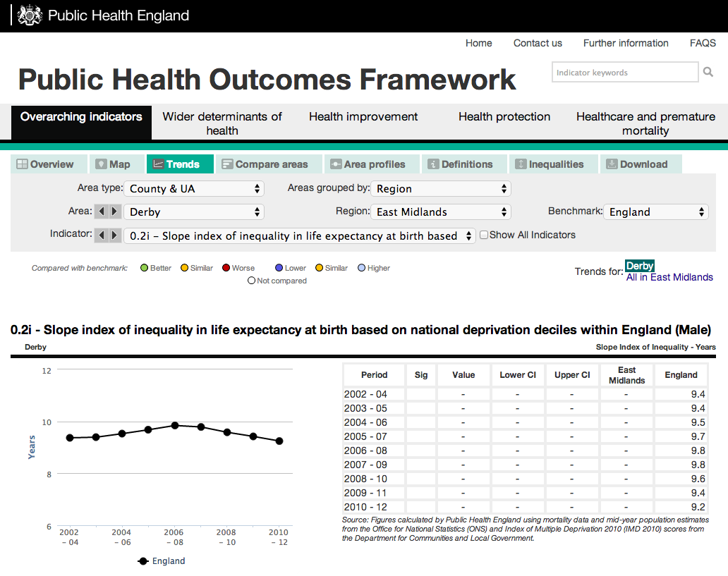Open the Areas grouped by dropdown
The height and width of the screenshot is (576, 728).
(441, 188)
